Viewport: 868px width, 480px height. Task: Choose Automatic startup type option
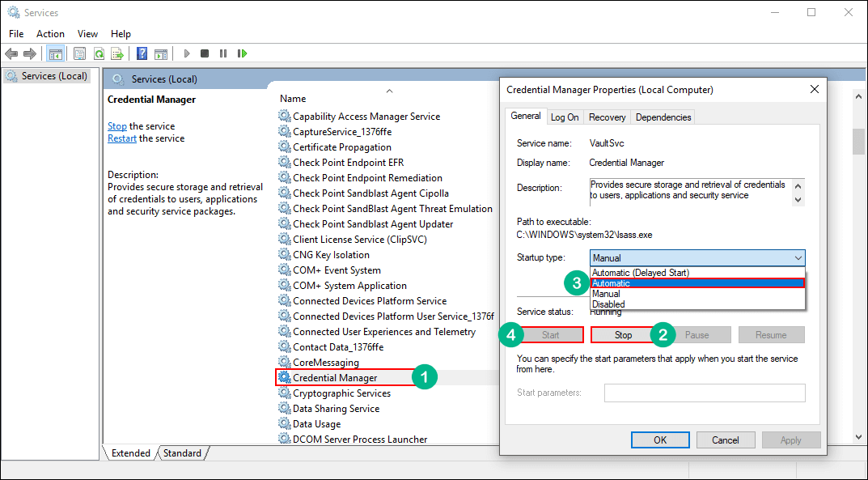(697, 283)
